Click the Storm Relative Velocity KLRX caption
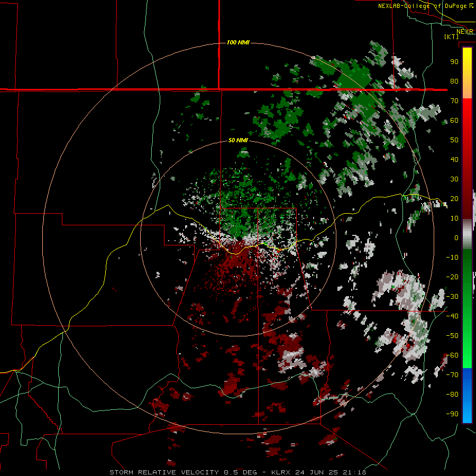Screen dimensions: 476x476 click(x=238, y=472)
